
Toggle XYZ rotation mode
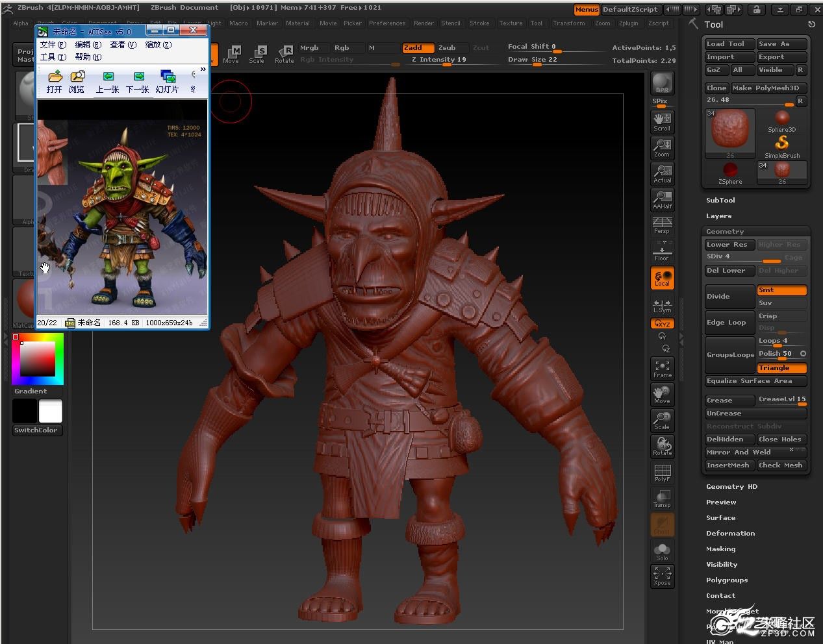tap(662, 323)
